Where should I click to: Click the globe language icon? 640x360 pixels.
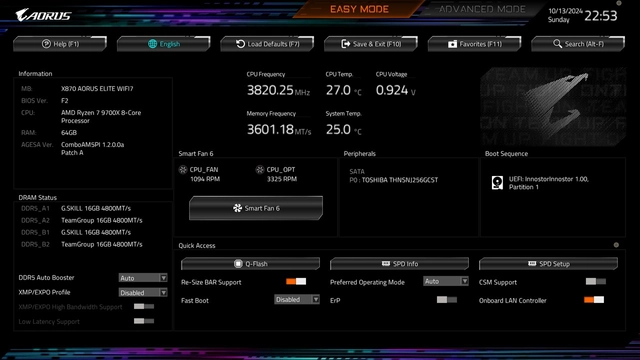(152, 44)
